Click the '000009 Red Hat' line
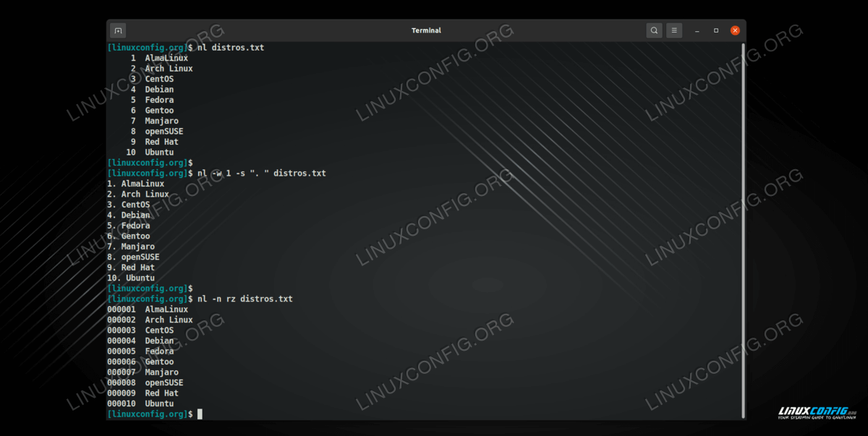The image size is (868, 436). [142, 393]
